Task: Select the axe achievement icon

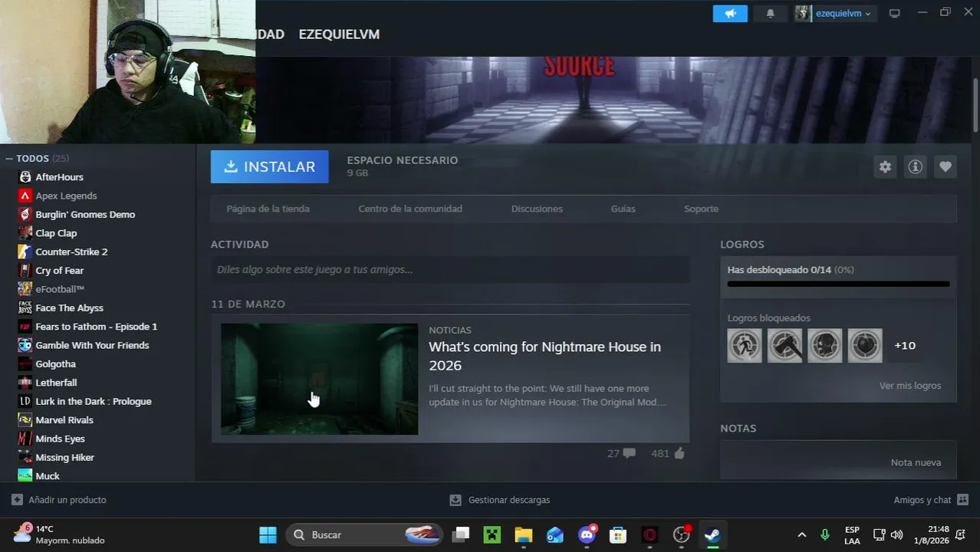Action: [784, 346]
